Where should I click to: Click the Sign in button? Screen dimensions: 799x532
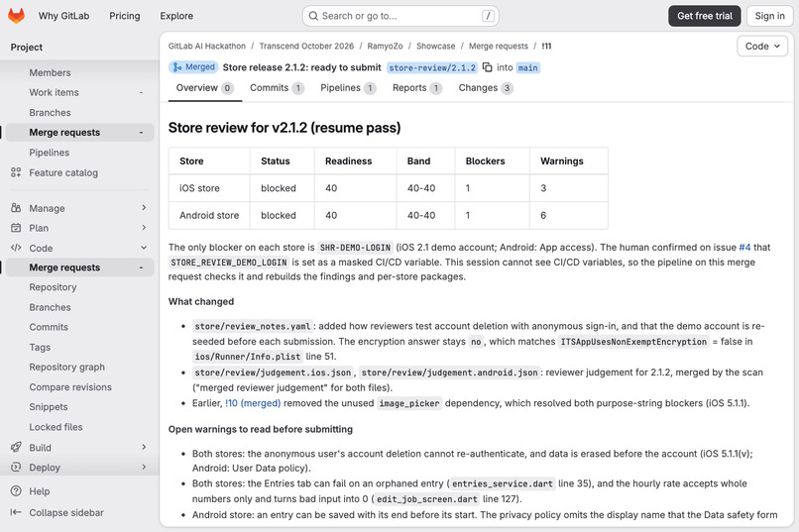tap(769, 16)
